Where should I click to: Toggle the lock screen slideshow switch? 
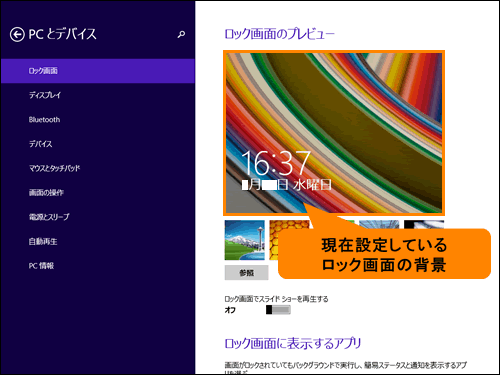point(278,310)
